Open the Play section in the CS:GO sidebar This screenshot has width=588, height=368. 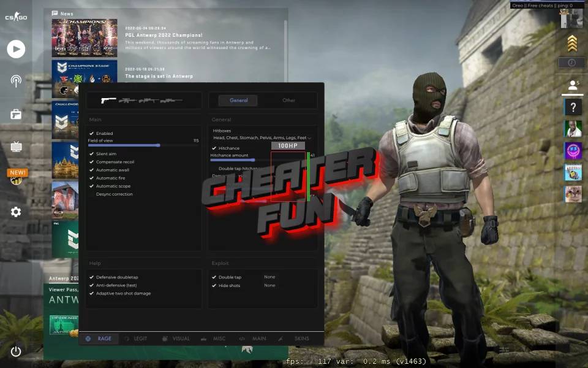click(16, 49)
